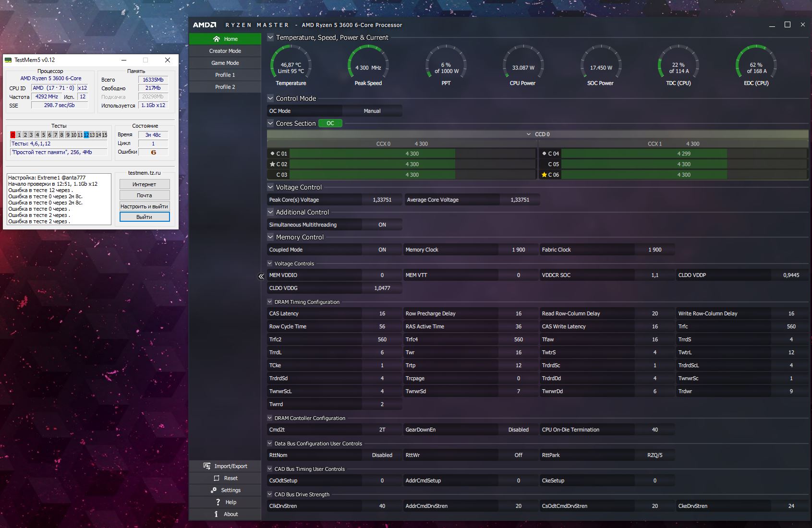The width and height of the screenshot is (812, 528).
Task: Collapse the Cores Section chevron
Action: click(x=270, y=123)
